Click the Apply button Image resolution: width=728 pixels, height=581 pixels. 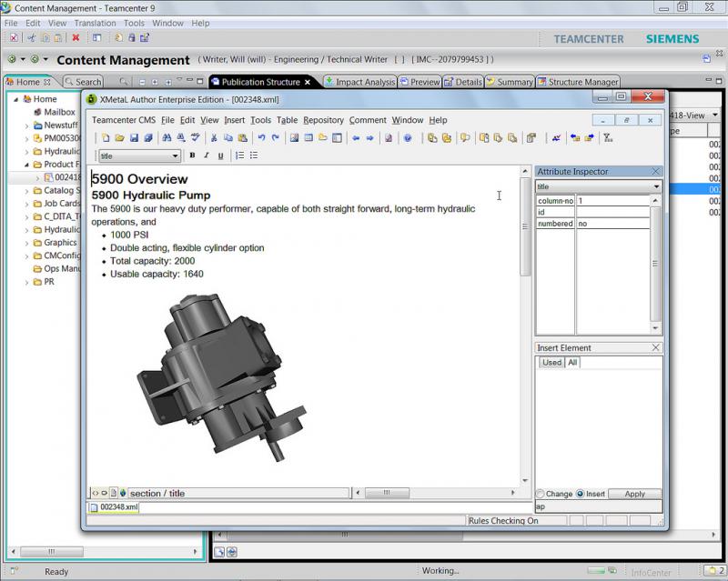pyautogui.click(x=634, y=494)
